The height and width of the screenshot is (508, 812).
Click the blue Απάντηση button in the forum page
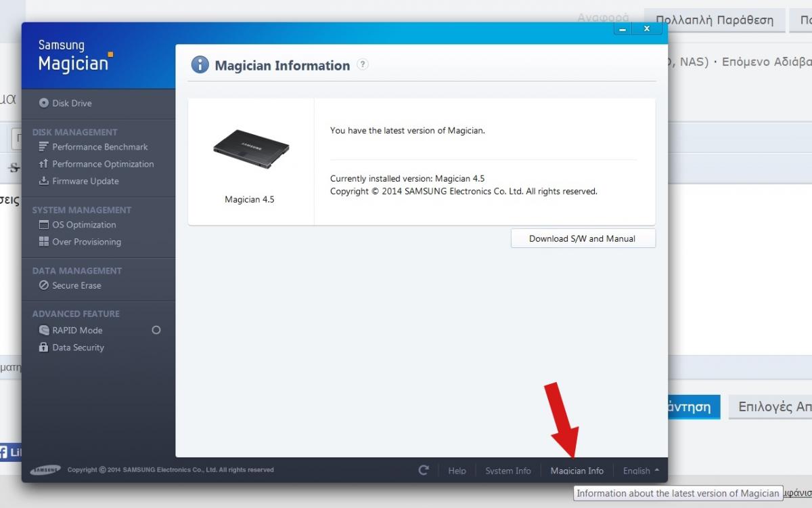tap(693, 407)
